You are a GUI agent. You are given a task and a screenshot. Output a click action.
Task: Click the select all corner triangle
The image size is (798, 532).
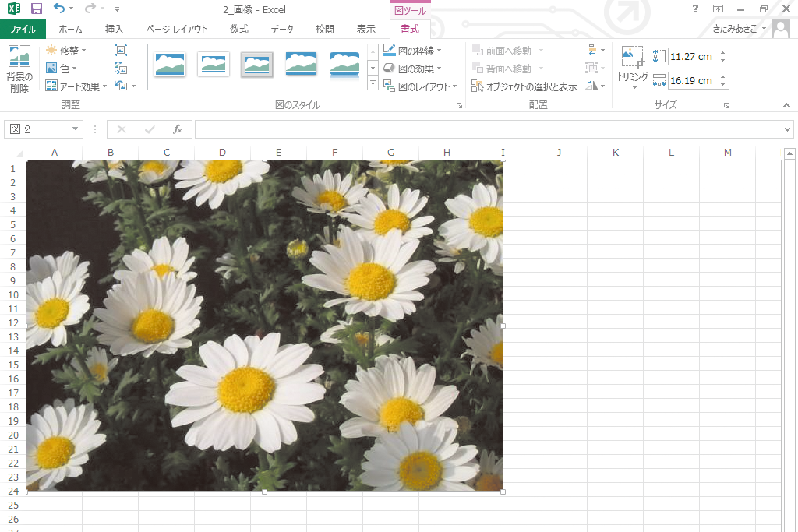click(x=19, y=153)
